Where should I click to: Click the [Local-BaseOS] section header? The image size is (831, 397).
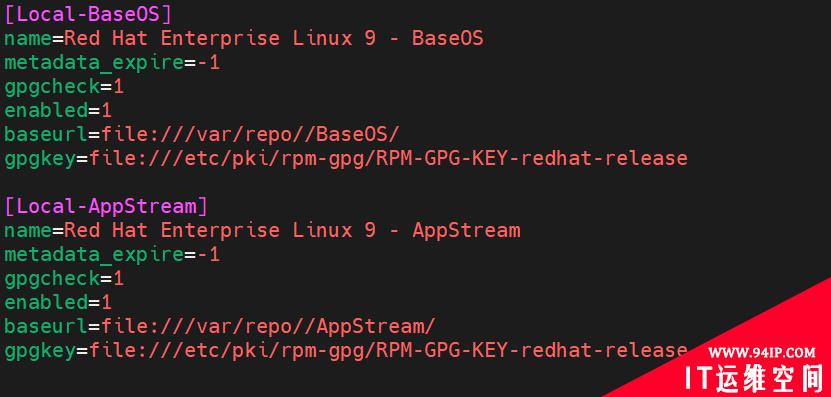88,14
